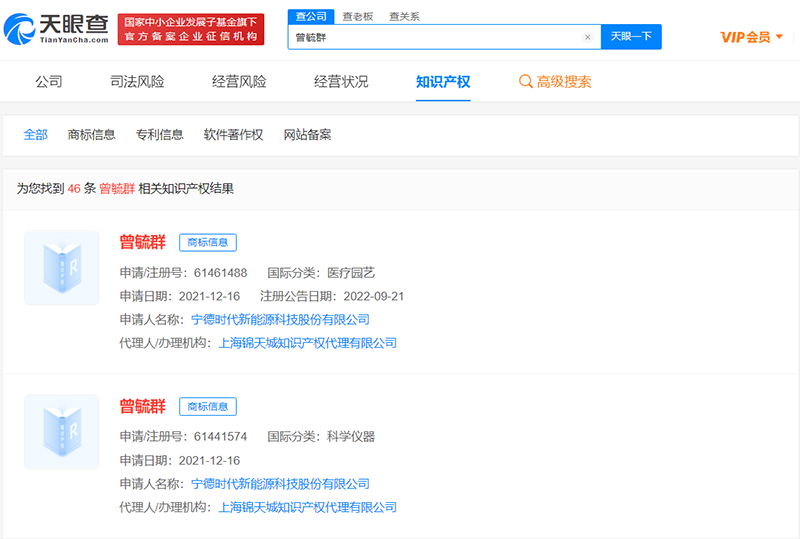Select the 查老板 search tab
This screenshot has height=539, width=800.
(x=358, y=16)
